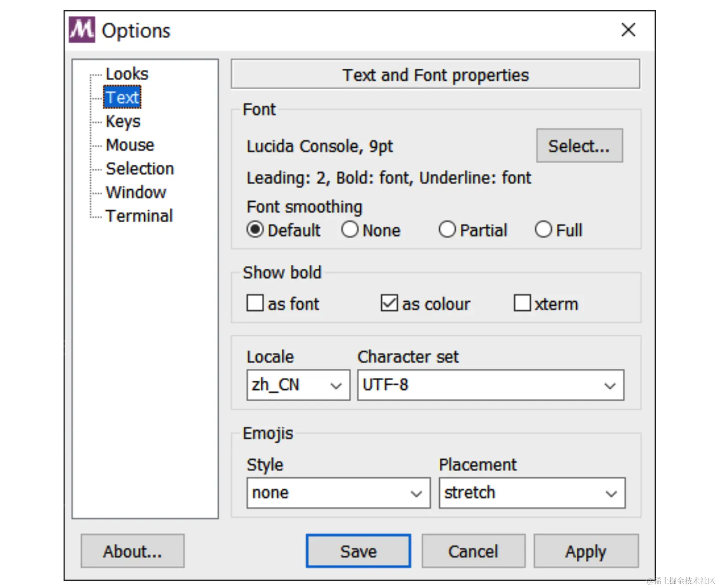Set font smoothing to Full
The image size is (718, 588).
(543, 230)
